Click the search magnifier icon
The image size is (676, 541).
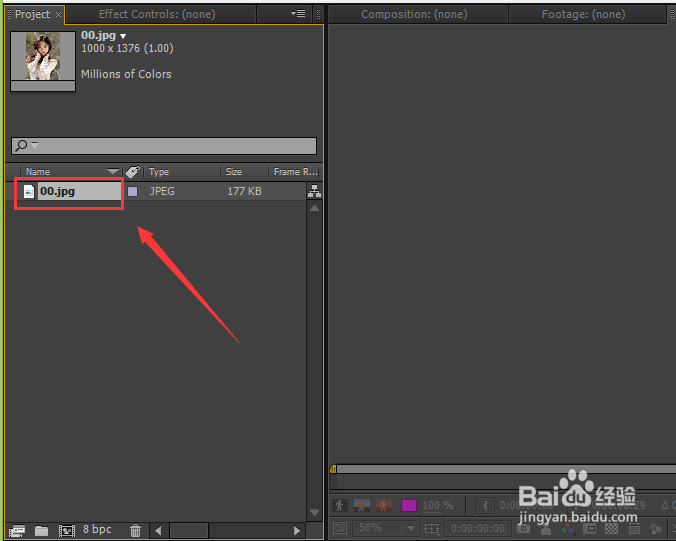pyautogui.click(x=20, y=146)
